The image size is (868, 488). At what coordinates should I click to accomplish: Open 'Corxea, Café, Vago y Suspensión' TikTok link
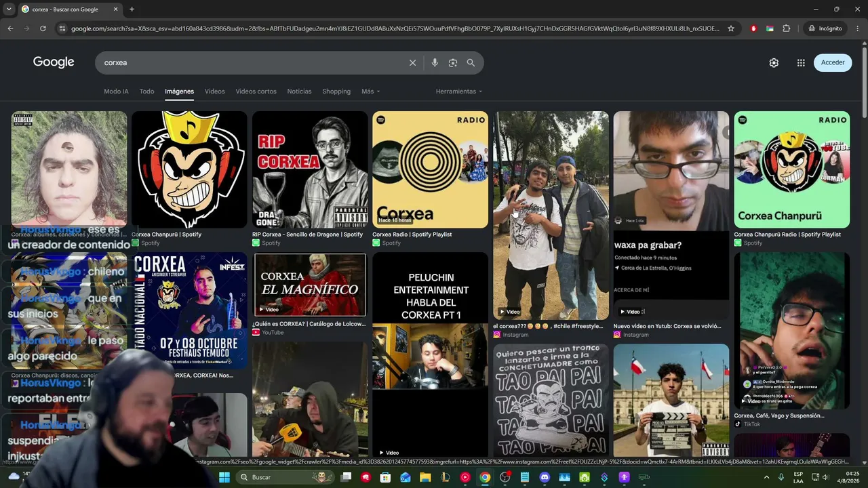[x=779, y=415]
